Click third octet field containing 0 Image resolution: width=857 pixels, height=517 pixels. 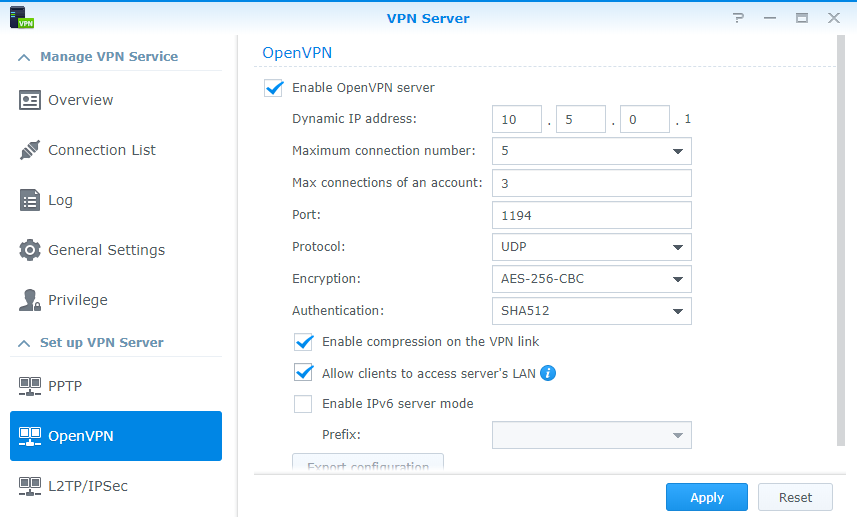click(x=645, y=119)
